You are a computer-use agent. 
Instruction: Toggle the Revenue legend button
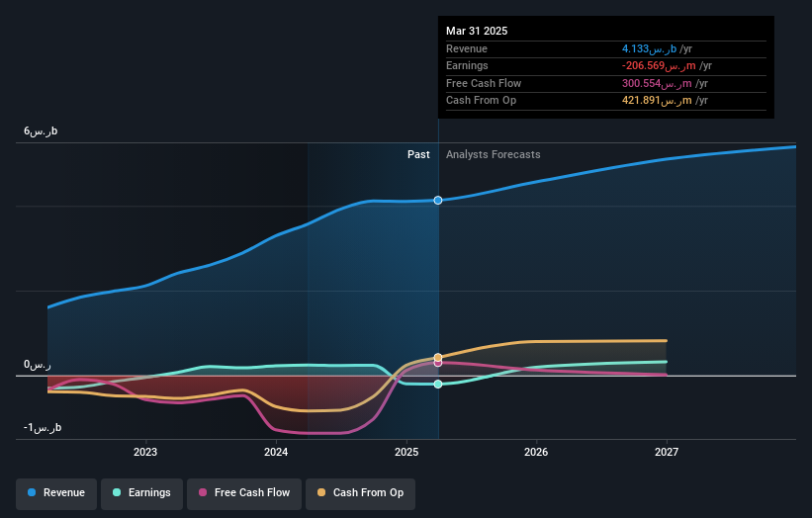pyautogui.click(x=56, y=493)
